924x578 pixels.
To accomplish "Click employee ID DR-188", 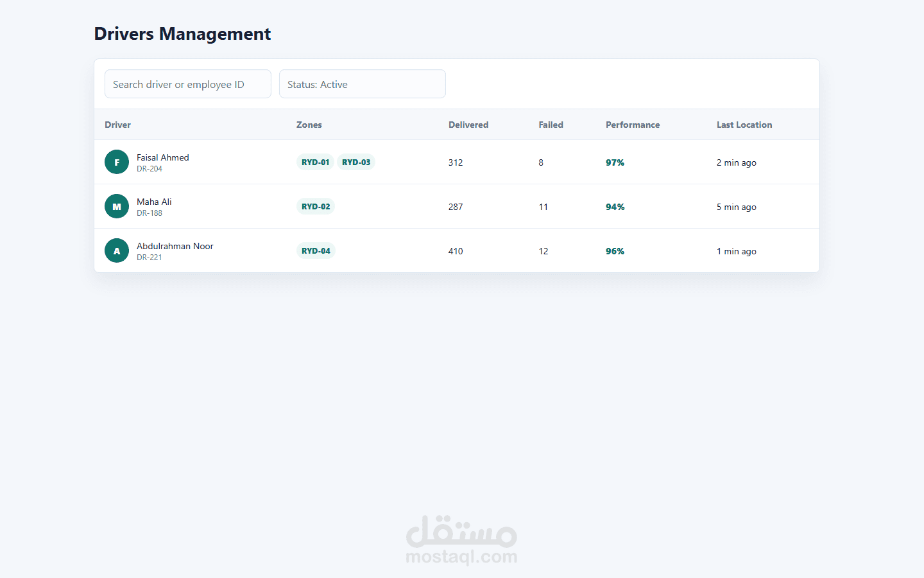I will (x=150, y=213).
